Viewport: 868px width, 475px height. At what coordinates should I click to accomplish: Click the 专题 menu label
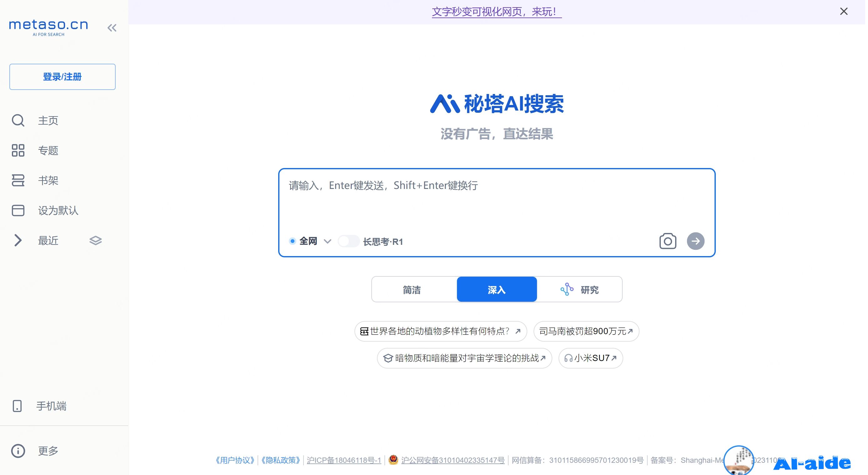[48, 151]
